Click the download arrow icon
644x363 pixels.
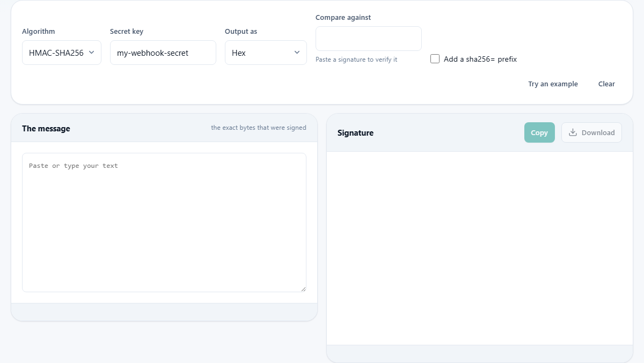(573, 132)
